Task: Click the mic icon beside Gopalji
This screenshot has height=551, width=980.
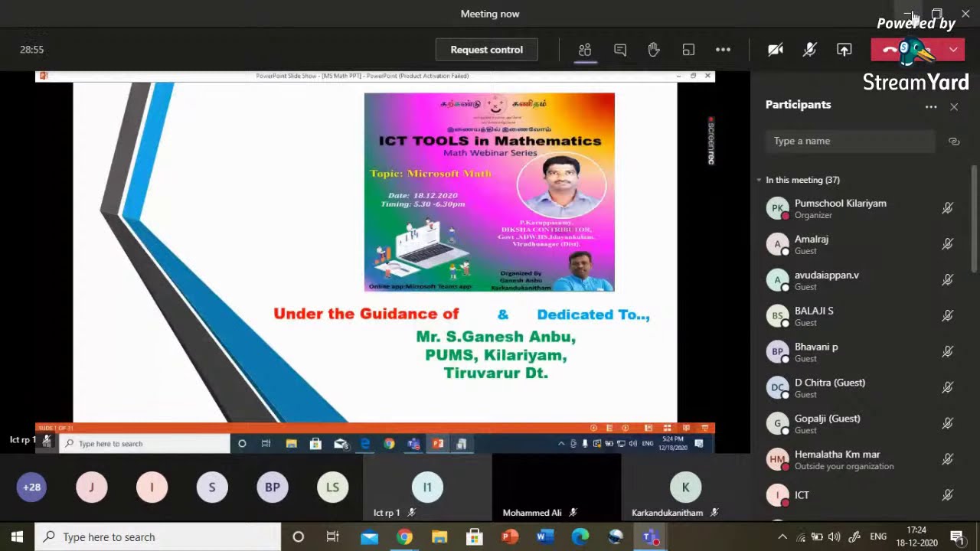Action: 947,424
